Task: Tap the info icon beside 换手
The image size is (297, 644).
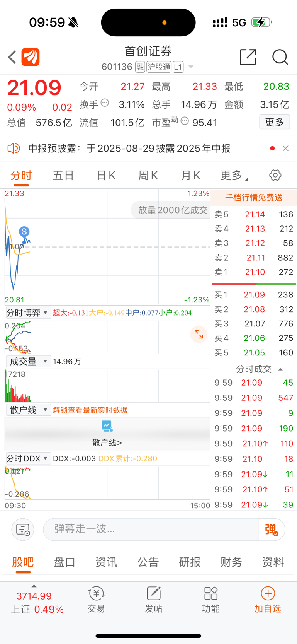Action: click(105, 103)
